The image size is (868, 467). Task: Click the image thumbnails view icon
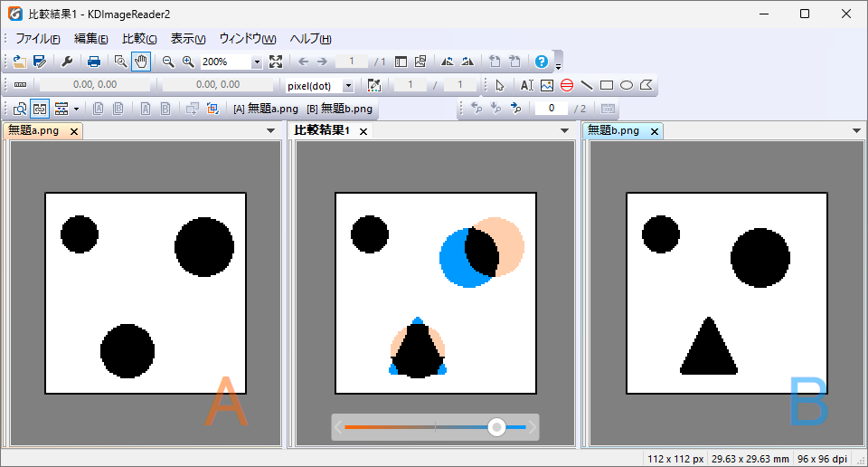(420, 62)
